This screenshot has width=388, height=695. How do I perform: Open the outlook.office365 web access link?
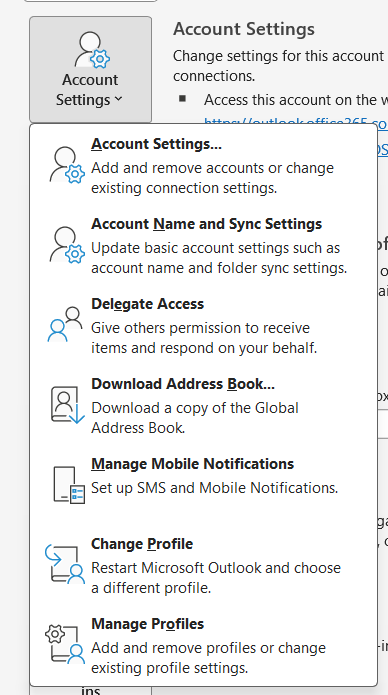coord(296,122)
